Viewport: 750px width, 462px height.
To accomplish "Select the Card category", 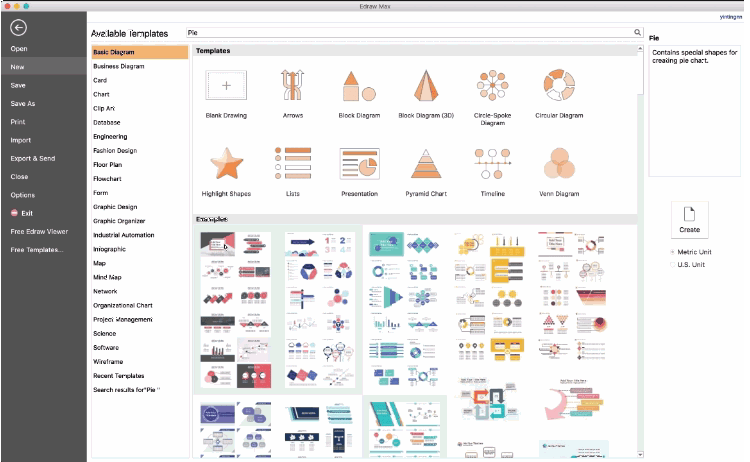I will coord(100,80).
